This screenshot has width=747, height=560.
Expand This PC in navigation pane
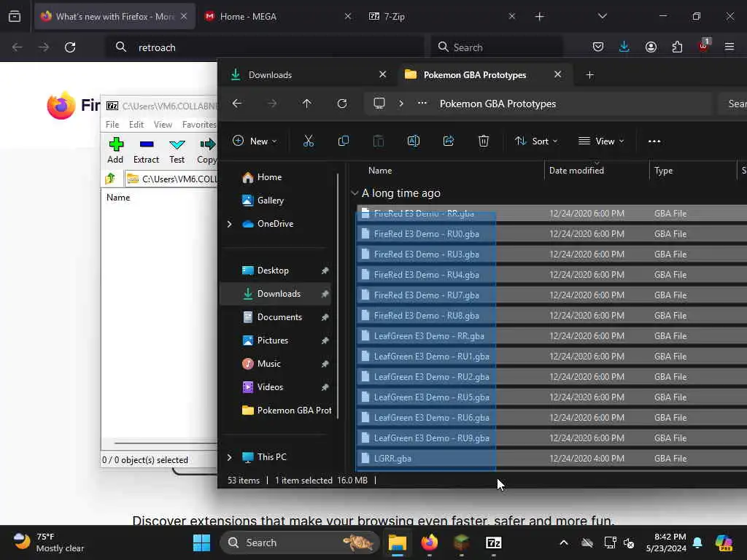[230, 457]
